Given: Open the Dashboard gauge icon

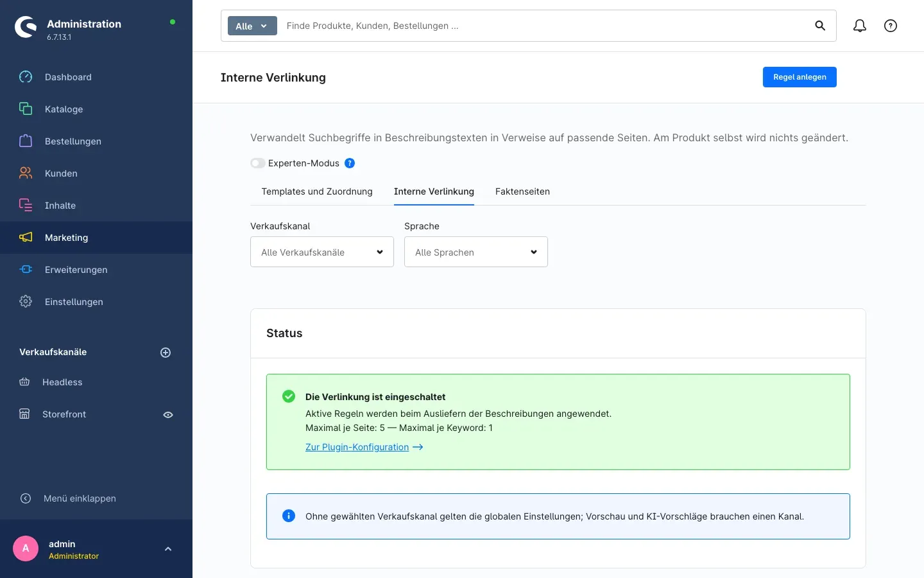Looking at the screenshot, I should (x=26, y=77).
